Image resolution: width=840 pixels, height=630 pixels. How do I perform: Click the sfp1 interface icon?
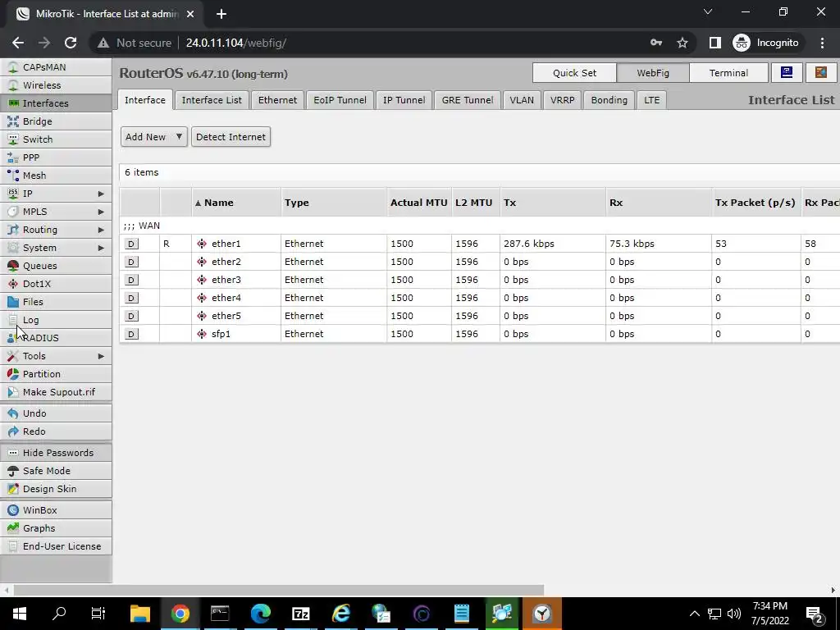[x=202, y=334]
